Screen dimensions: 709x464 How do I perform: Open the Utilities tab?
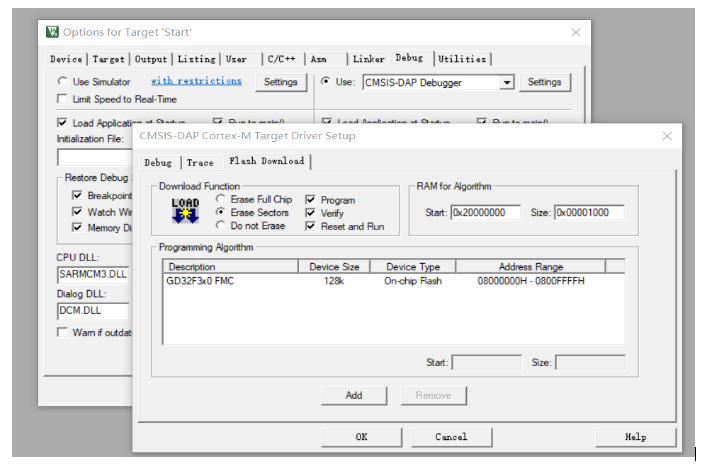[461, 59]
